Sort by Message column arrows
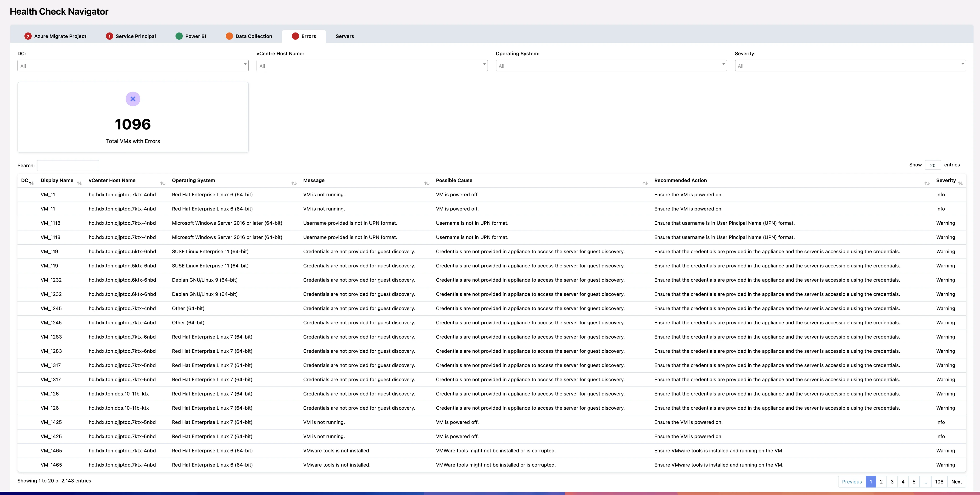The image size is (980, 495). pyautogui.click(x=427, y=183)
